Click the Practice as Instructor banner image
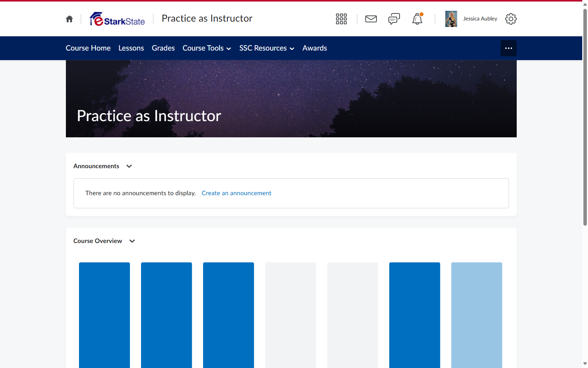 (291, 99)
